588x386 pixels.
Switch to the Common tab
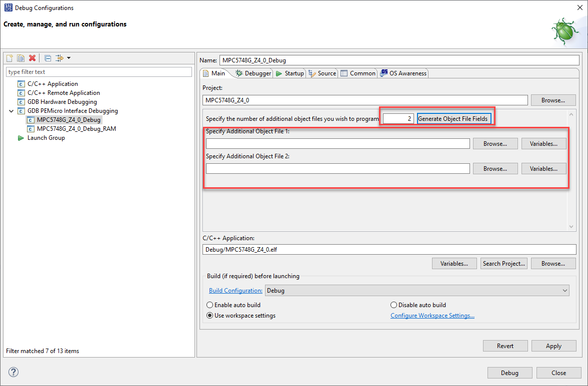pyautogui.click(x=358, y=73)
